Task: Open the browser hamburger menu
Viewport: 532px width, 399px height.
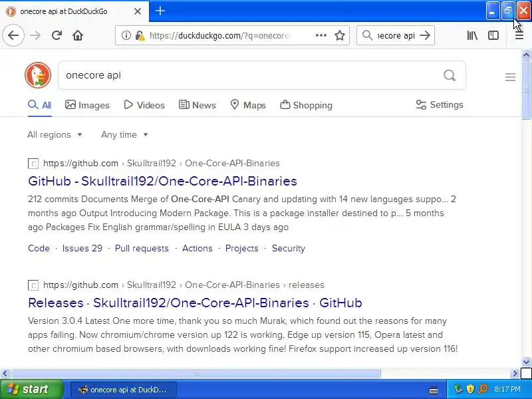Action: [x=519, y=35]
